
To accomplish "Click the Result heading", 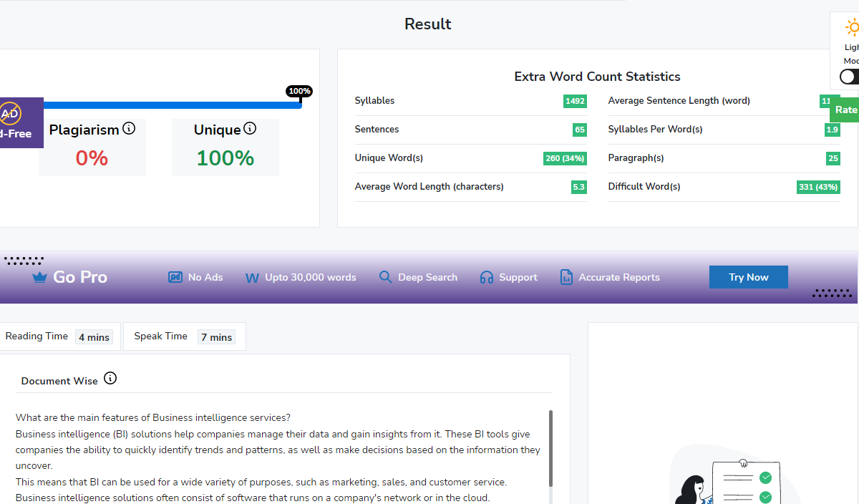I will (428, 24).
